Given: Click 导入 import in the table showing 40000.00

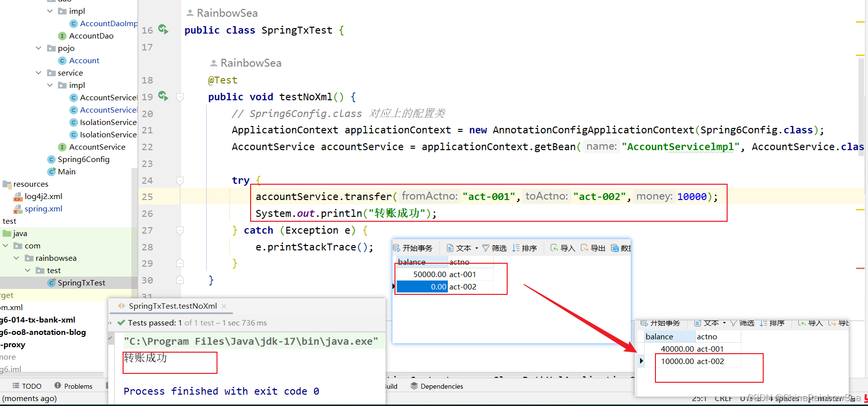Looking at the screenshot, I should coord(810,323).
